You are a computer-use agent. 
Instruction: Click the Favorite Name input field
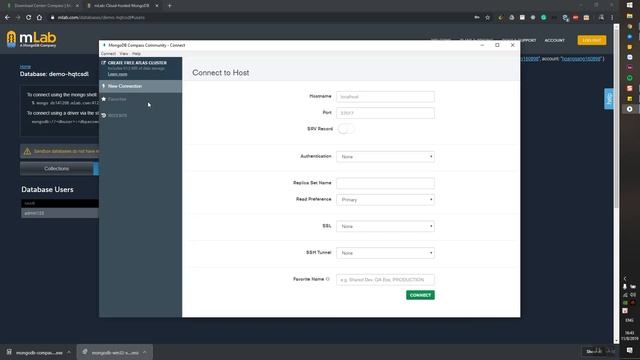385,280
